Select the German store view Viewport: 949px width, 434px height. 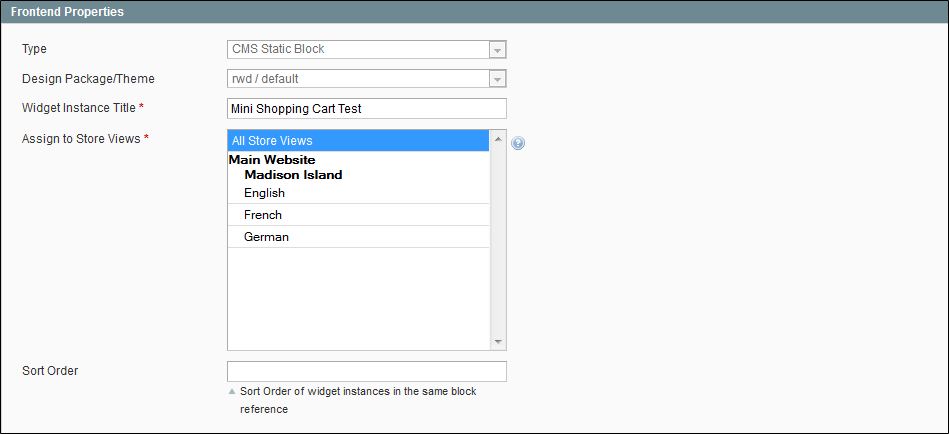click(358, 237)
